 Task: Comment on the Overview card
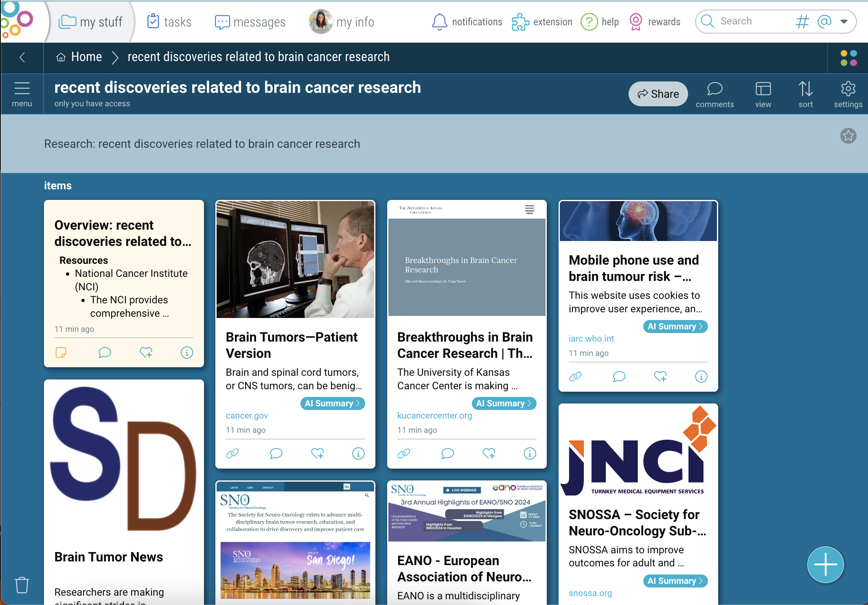pos(105,353)
